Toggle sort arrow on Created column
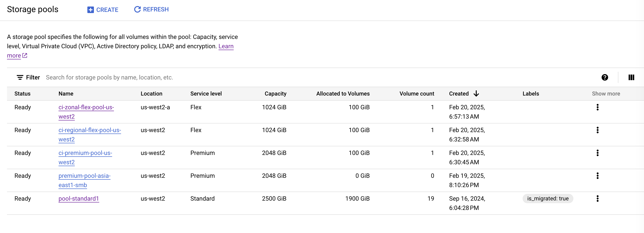Screen dimensions: 644x233 click(x=476, y=93)
